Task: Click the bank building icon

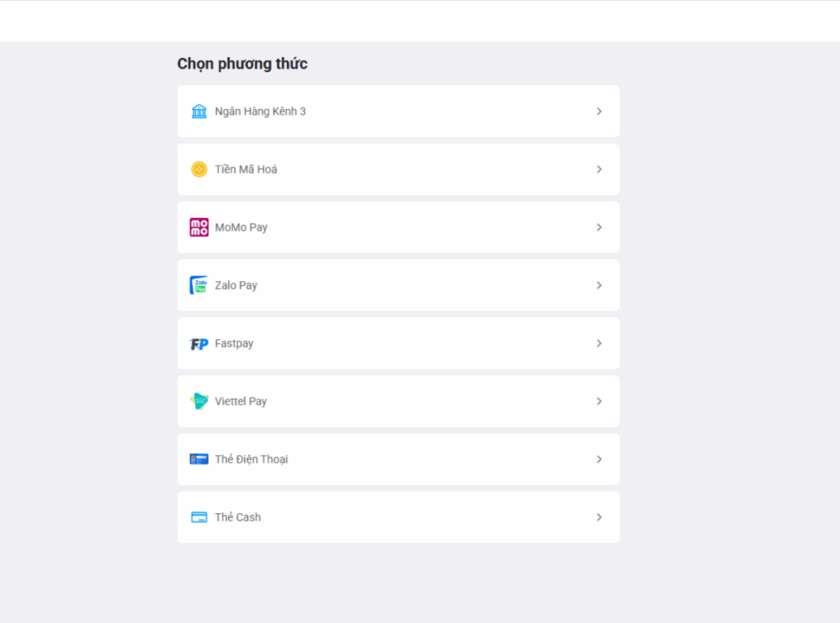Action: [x=199, y=111]
